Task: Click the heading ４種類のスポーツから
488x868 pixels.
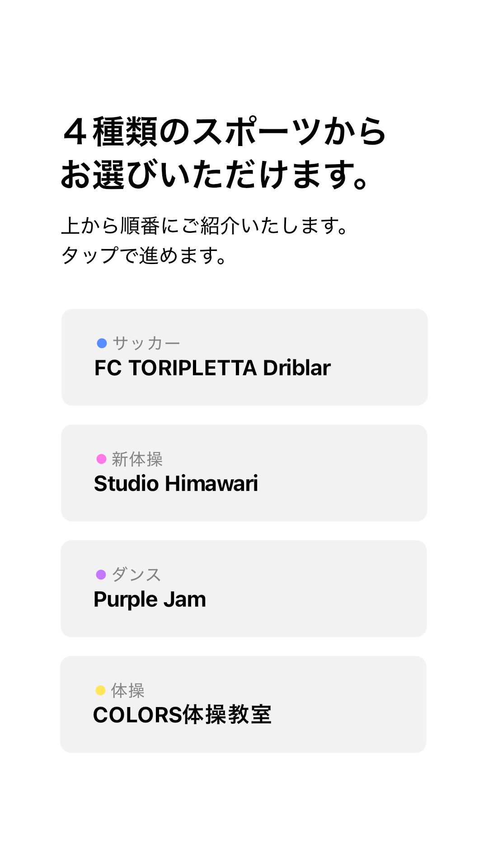Action: tap(224, 132)
